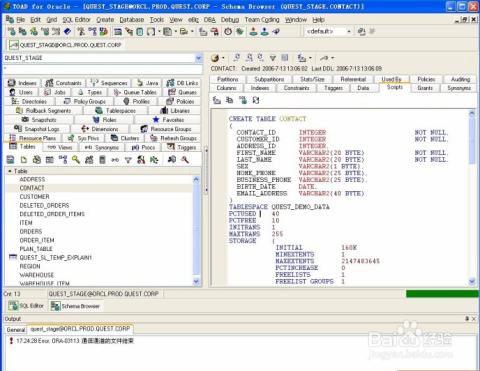The width and height of the screenshot is (480, 371).
Task: Click script pane scrollbar up arrow
Action: tap(472, 113)
